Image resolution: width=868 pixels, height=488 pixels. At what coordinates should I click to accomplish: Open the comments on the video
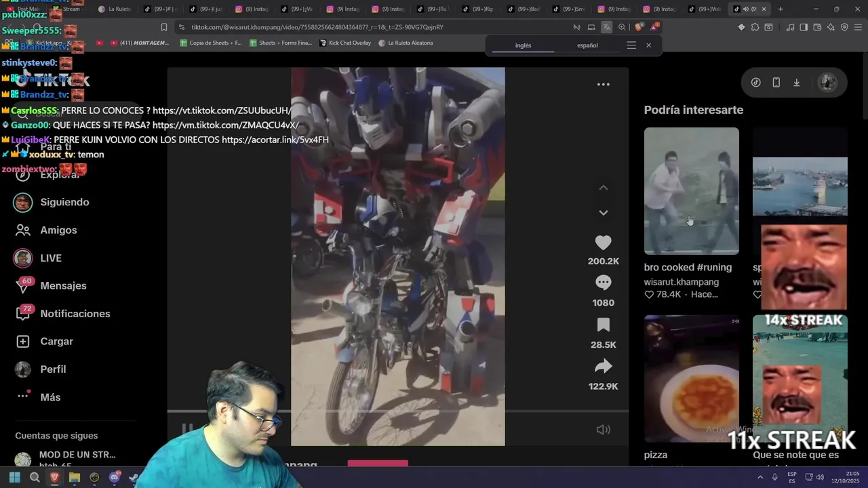click(603, 282)
